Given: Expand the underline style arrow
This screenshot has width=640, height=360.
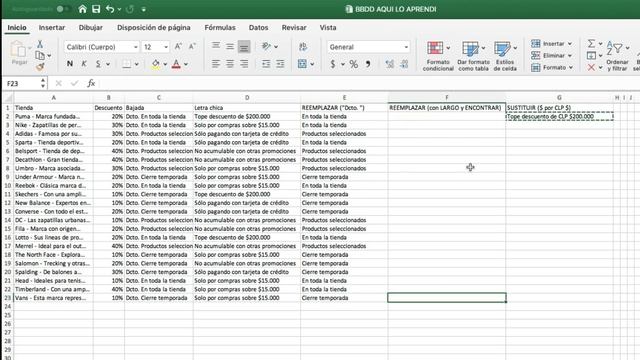Looking at the screenshot, I should (108, 64).
